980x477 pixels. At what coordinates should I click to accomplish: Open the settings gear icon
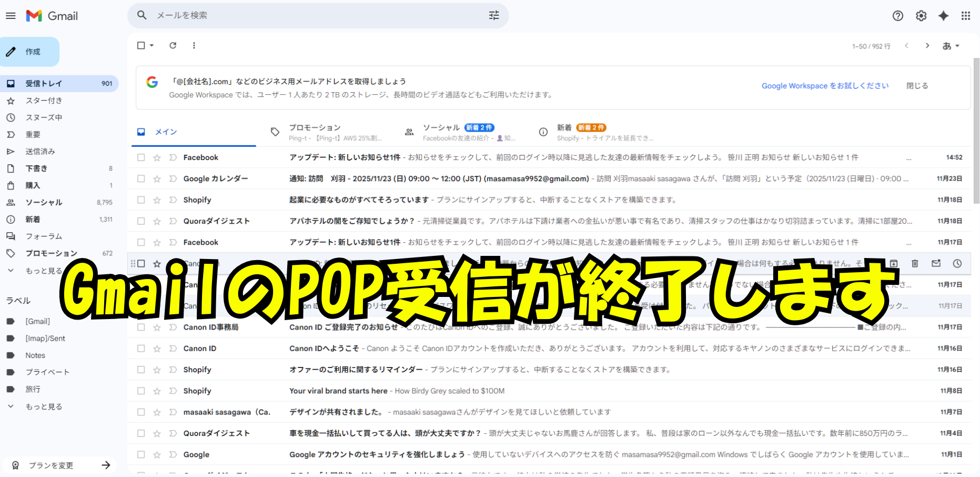(x=921, y=16)
